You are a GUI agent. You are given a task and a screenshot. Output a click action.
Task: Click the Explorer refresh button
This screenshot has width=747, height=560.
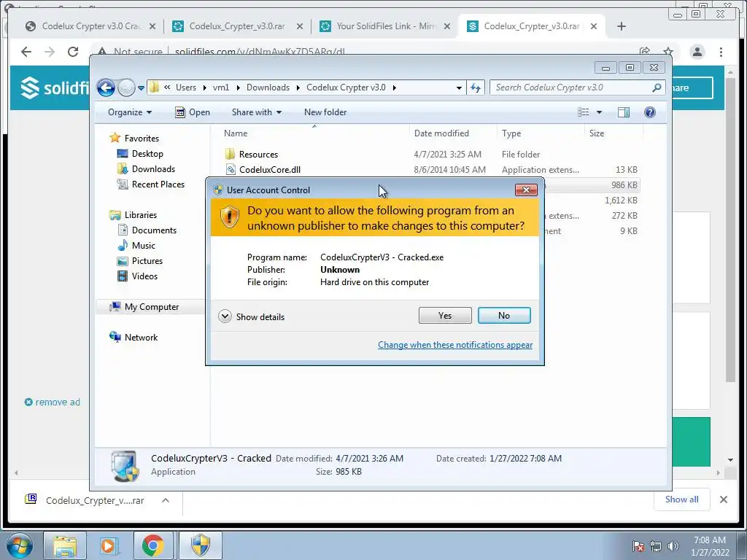tap(476, 87)
